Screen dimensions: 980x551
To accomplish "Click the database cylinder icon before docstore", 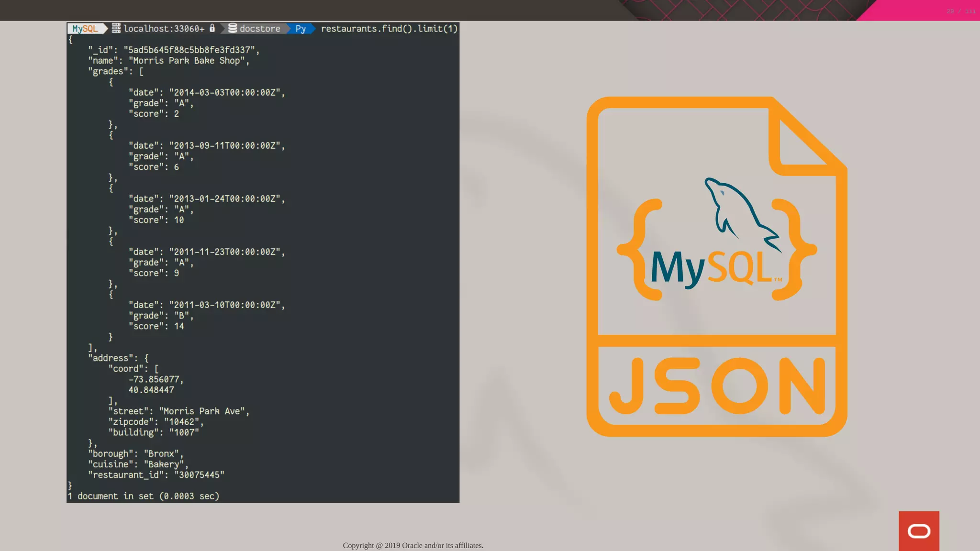I will coord(233,28).
